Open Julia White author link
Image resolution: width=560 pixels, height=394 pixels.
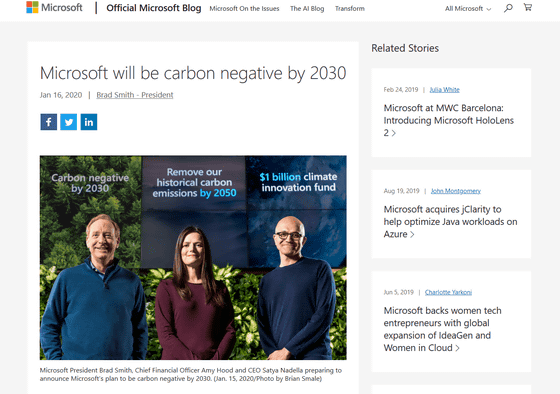[x=445, y=90]
